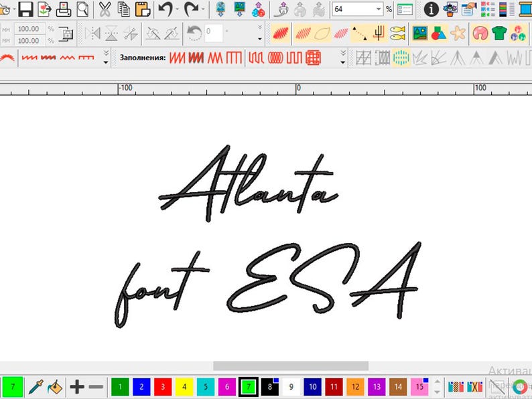Image resolution: width=532 pixels, height=399 pixels.
Task: Choose pink color swatch 15
Action: click(x=419, y=386)
